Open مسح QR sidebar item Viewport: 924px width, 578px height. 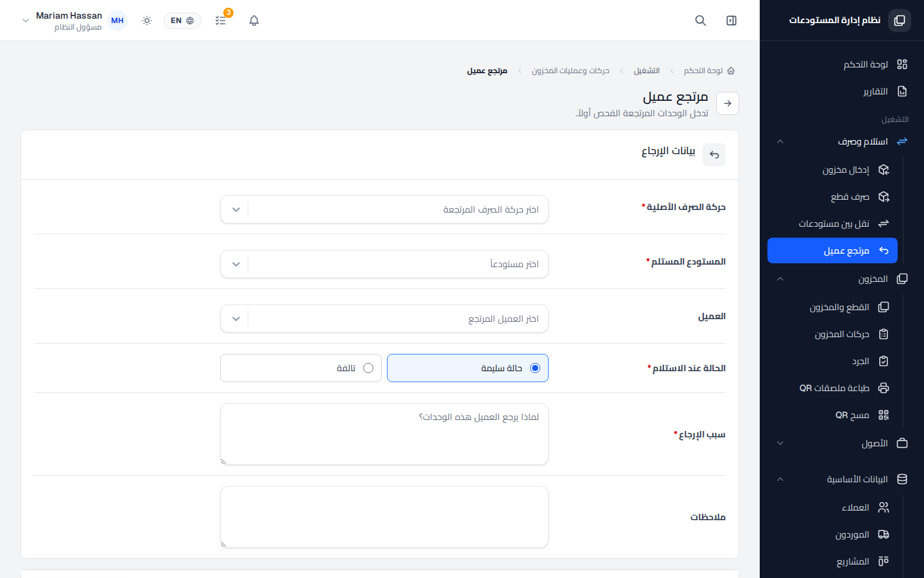[833, 415]
